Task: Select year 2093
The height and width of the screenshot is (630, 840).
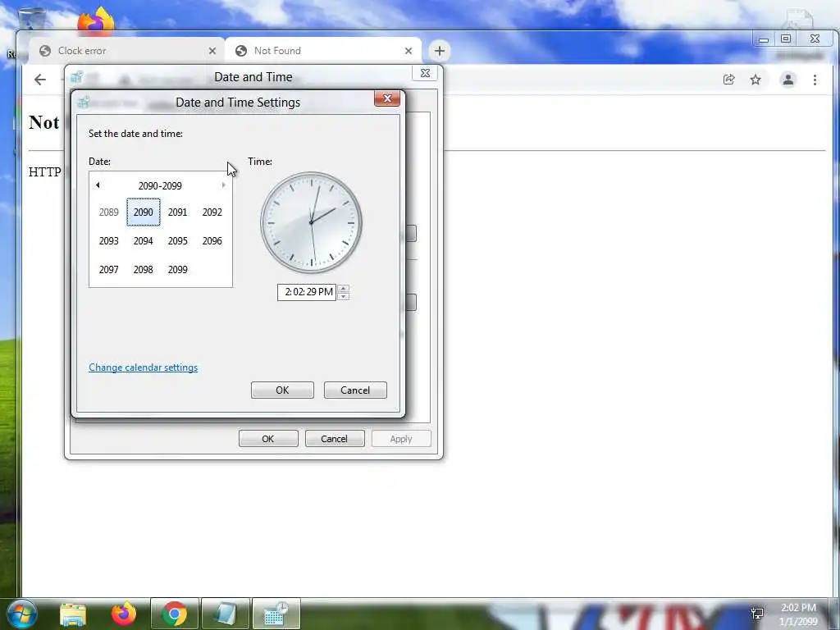Action: [x=109, y=241]
